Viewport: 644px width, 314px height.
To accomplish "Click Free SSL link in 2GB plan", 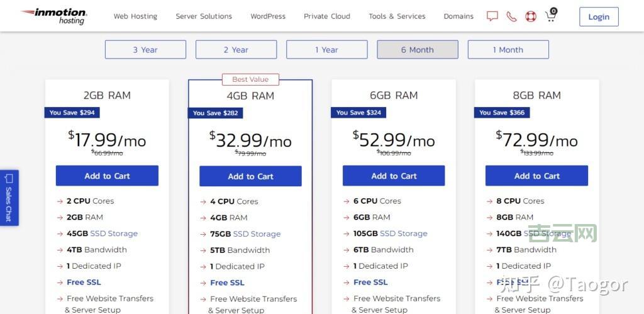I will pos(84,283).
